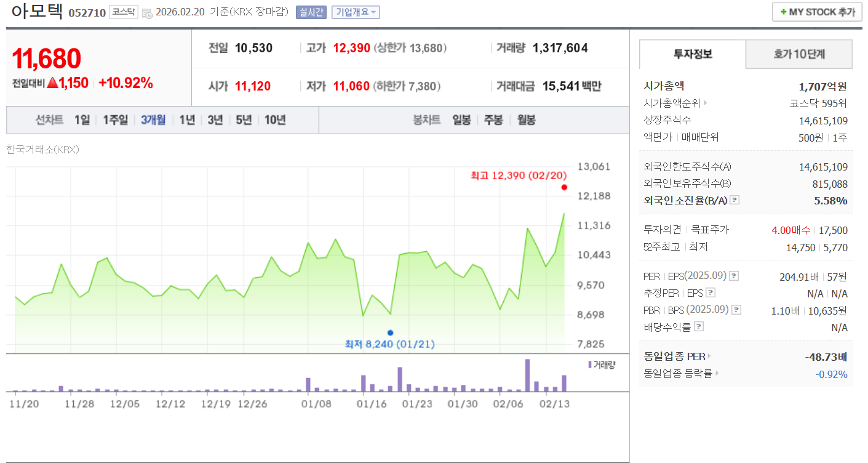
Task: Select the 3개월 line chart period
Action: click(x=153, y=120)
